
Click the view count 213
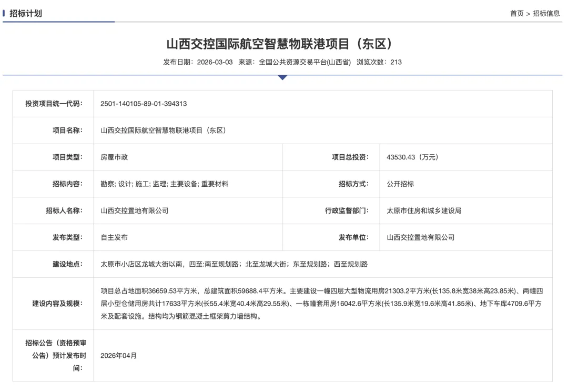396,62
